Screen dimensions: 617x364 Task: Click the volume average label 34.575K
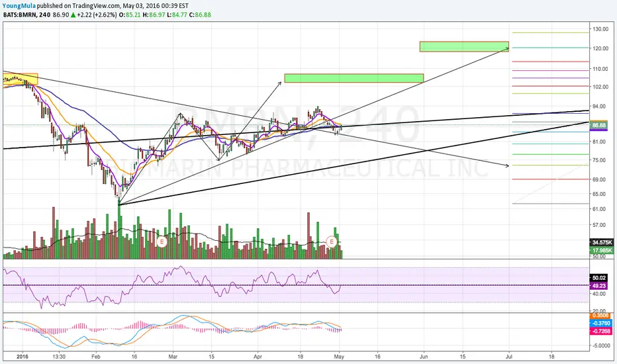click(601, 242)
